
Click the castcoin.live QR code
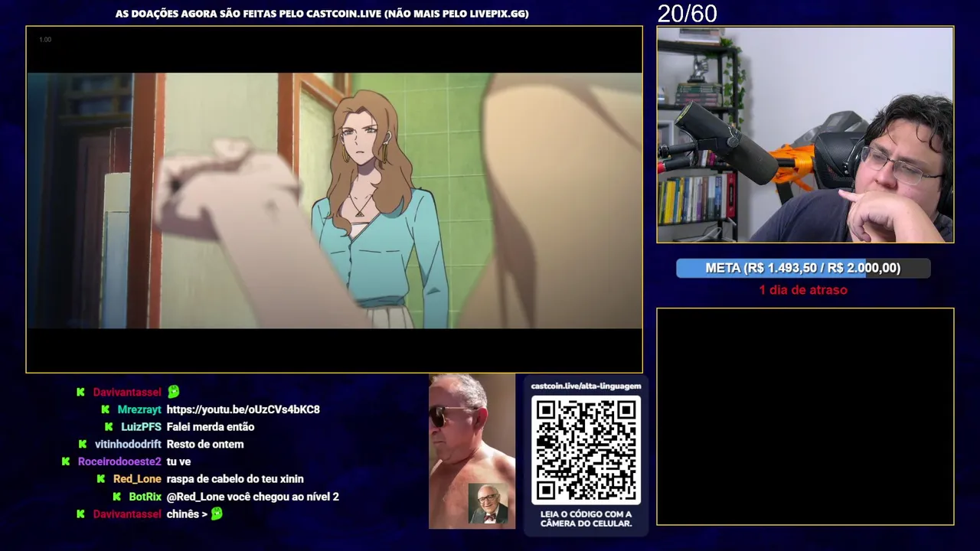click(586, 450)
